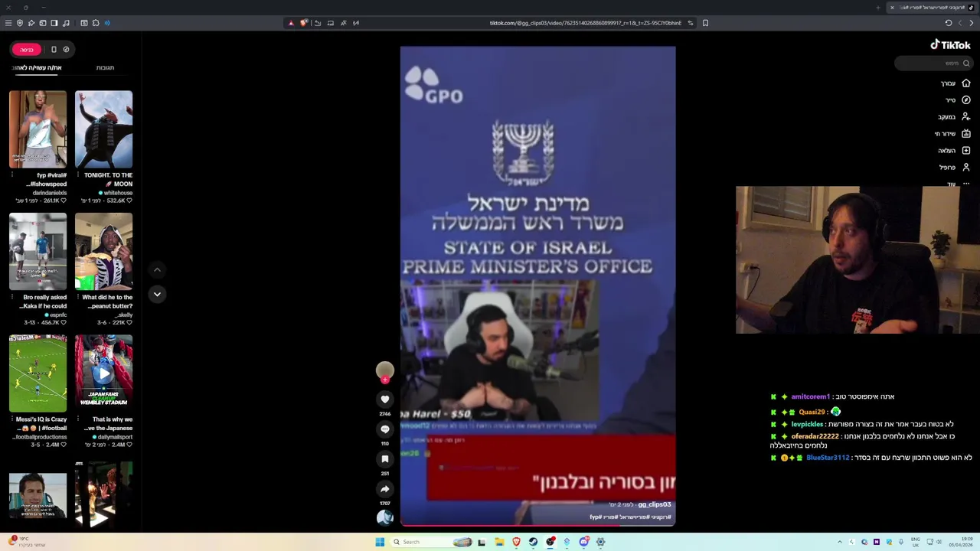Click the TikTok search field
This screenshot has height=551, width=980.
934,64
